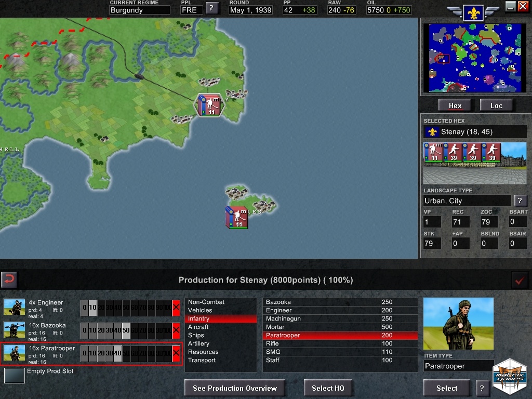The width and height of the screenshot is (532, 399).
Task: Click the unit counter on the island
Action: 237,218
